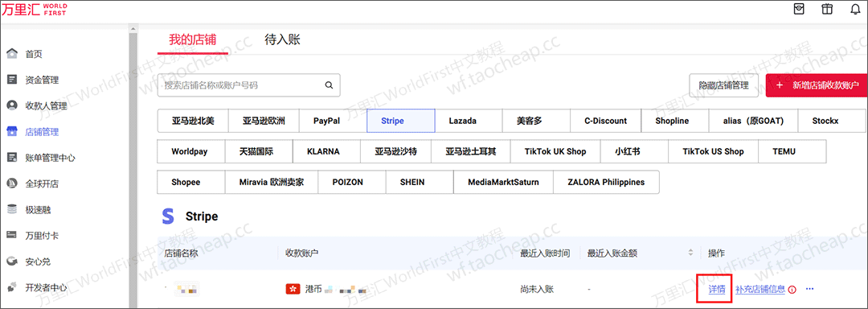Click the search magnifier icon

[329, 85]
